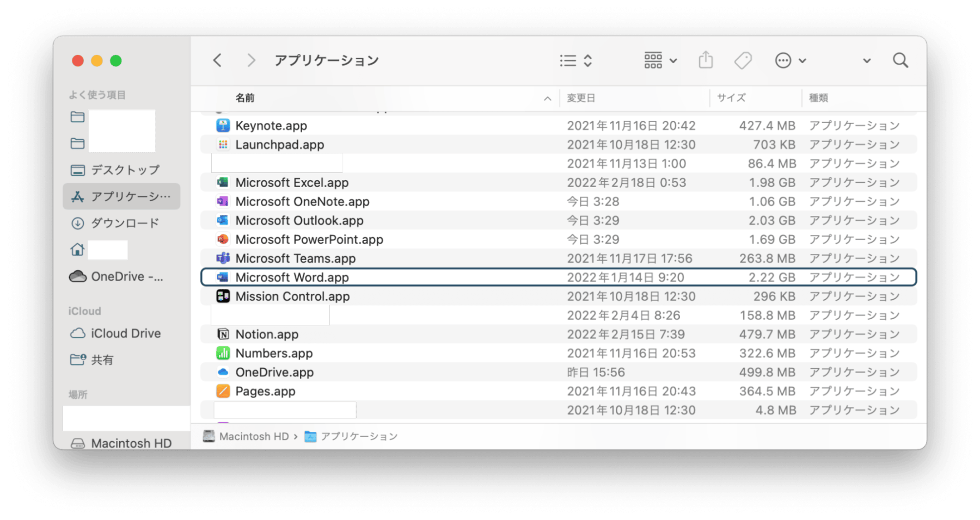
Task: Click the tag icon in toolbar
Action: 743,60
